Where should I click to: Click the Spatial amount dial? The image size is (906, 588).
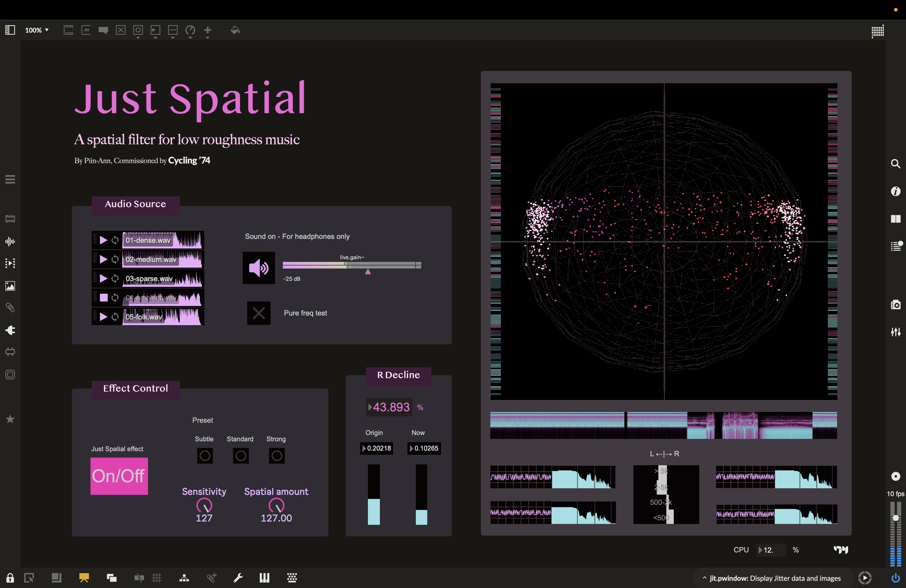[276, 505]
